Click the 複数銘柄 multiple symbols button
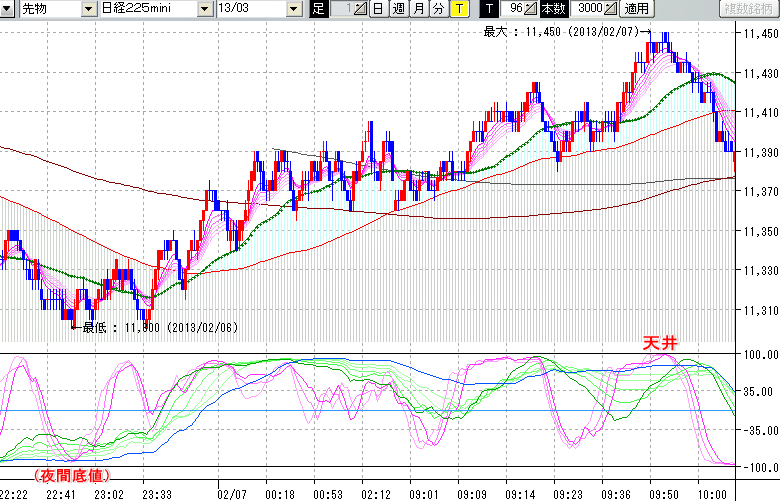 coord(749,9)
